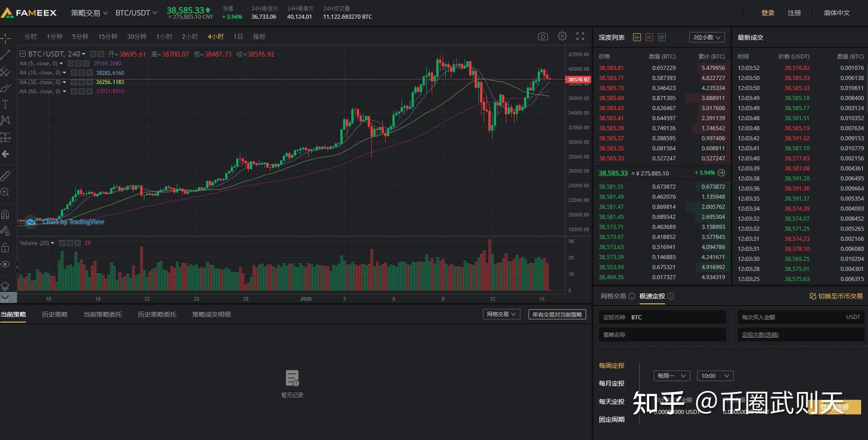Open the 网格交易 strategy filter dropdown

pos(501,314)
